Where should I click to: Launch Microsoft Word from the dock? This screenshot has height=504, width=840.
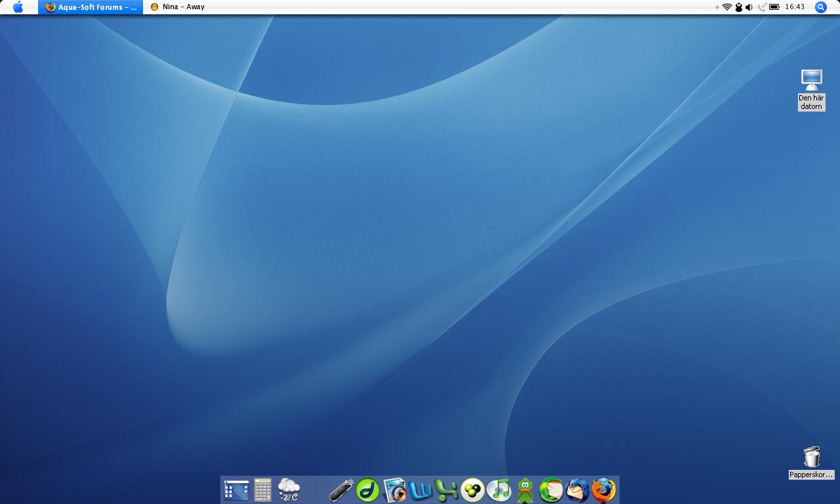[x=420, y=490]
